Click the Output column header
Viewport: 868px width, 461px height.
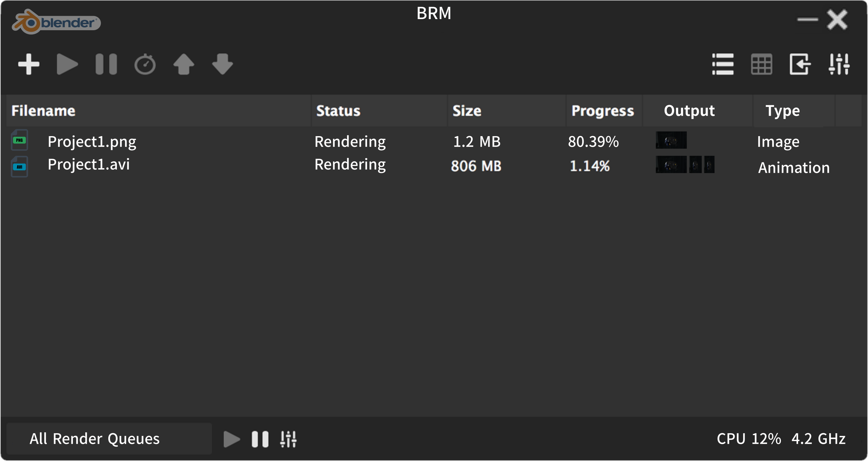pyautogui.click(x=698, y=111)
